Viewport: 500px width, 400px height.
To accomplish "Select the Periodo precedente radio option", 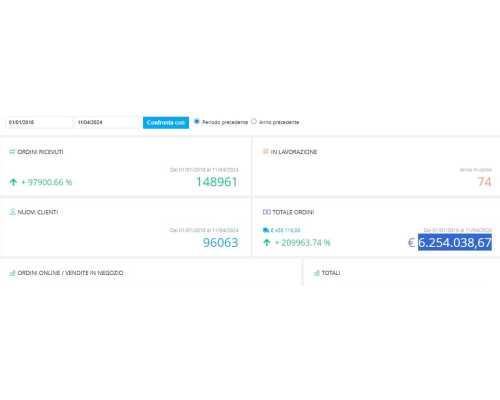I will [x=197, y=122].
